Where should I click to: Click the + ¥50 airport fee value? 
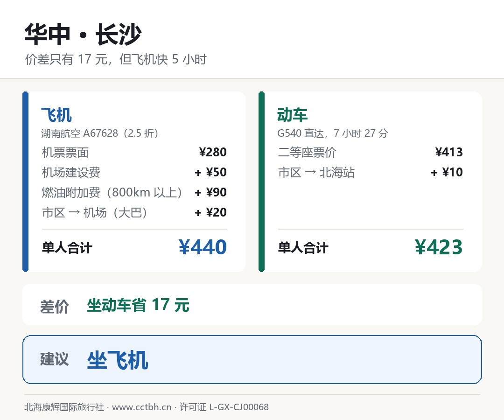point(211,172)
